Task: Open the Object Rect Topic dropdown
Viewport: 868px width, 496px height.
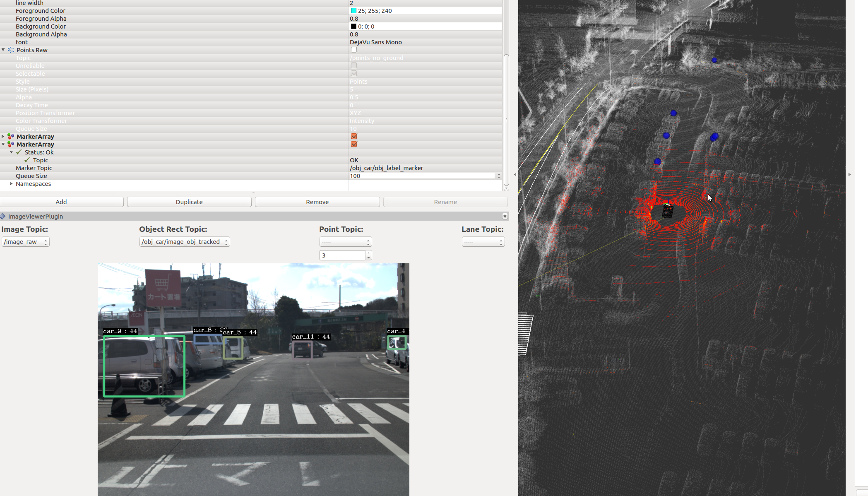Action: coord(184,242)
